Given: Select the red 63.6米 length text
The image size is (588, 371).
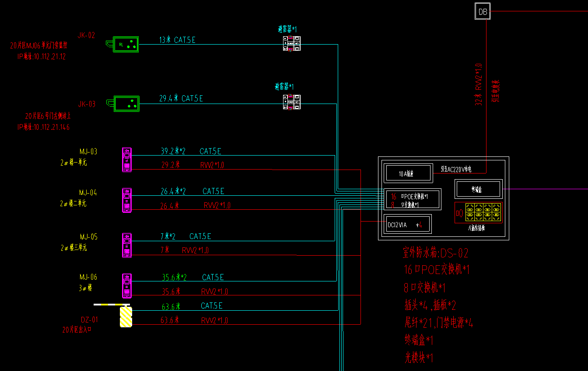Looking at the screenshot, I should pyautogui.click(x=170, y=320).
